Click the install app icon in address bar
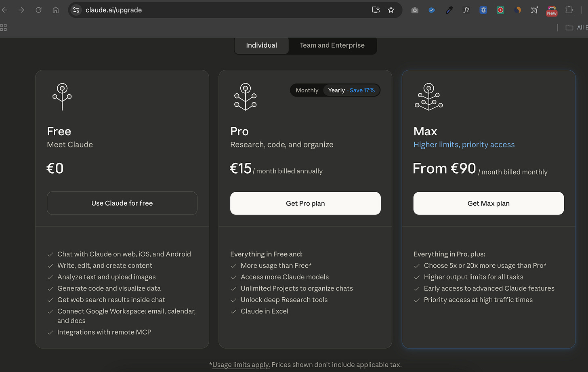This screenshot has width=588, height=372. pyautogui.click(x=376, y=10)
